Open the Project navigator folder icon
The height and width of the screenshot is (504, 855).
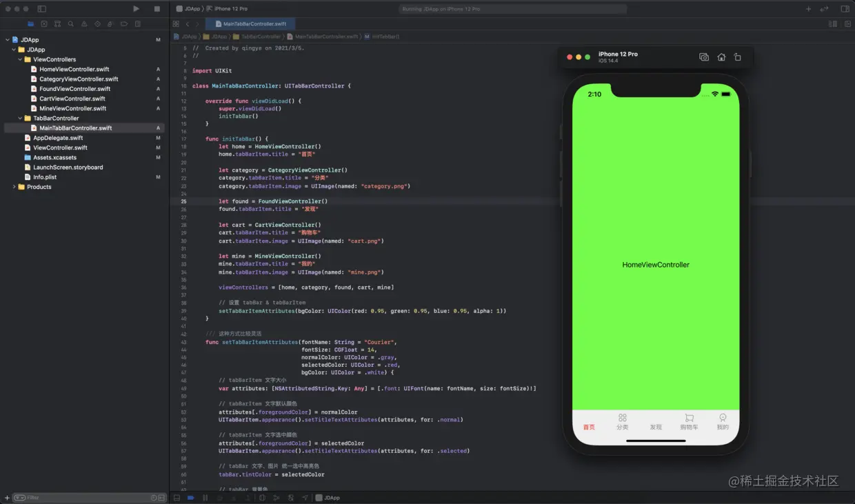click(x=31, y=24)
